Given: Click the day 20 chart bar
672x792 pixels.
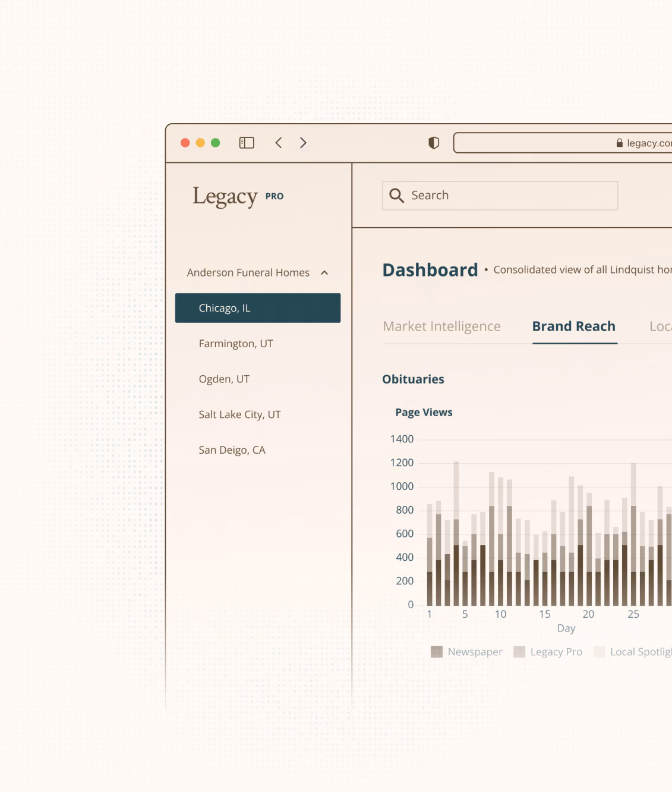Looking at the screenshot, I should pyautogui.click(x=589, y=549).
